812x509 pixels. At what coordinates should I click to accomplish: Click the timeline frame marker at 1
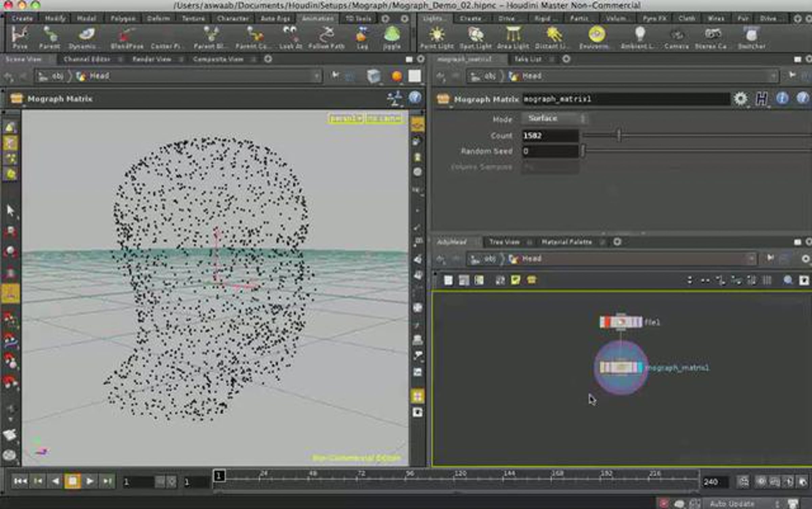219,476
